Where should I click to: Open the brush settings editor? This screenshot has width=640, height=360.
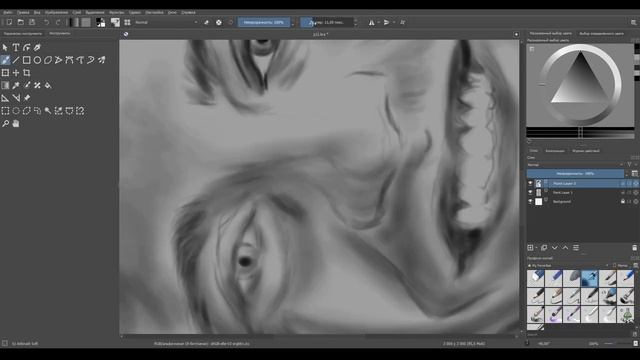(116, 22)
